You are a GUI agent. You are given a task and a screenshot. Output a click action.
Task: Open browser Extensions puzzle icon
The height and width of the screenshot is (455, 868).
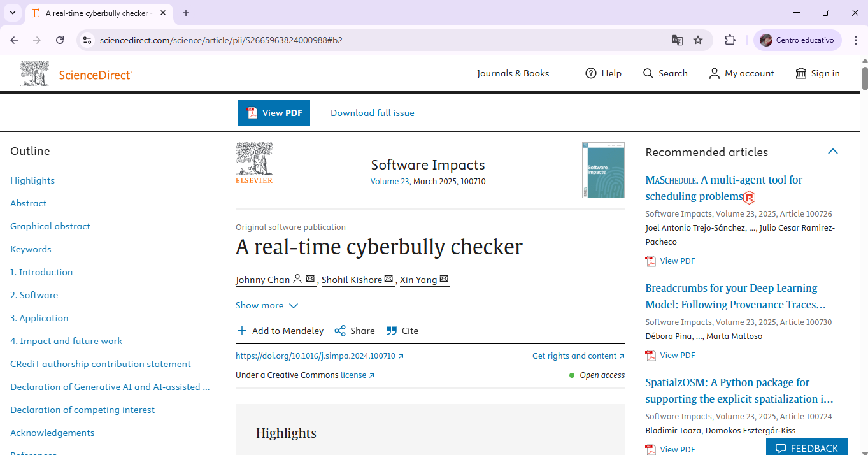(730, 40)
